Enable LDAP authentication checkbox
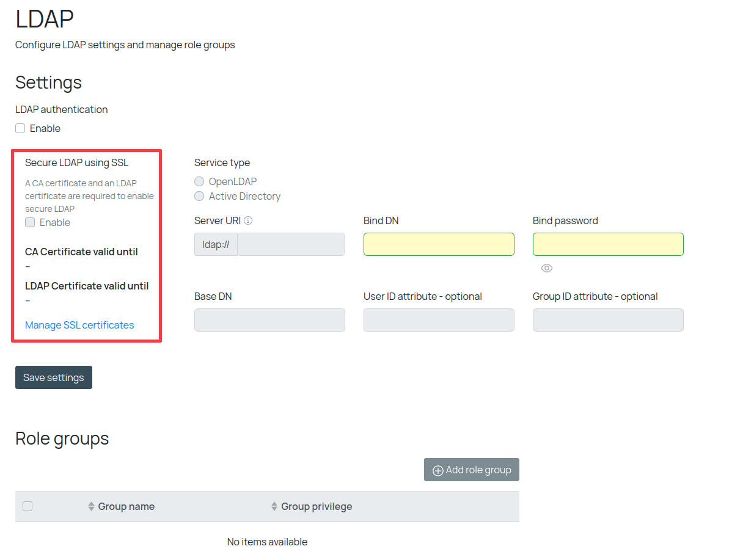Screen dimensions: 732x560 (x=20, y=128)
